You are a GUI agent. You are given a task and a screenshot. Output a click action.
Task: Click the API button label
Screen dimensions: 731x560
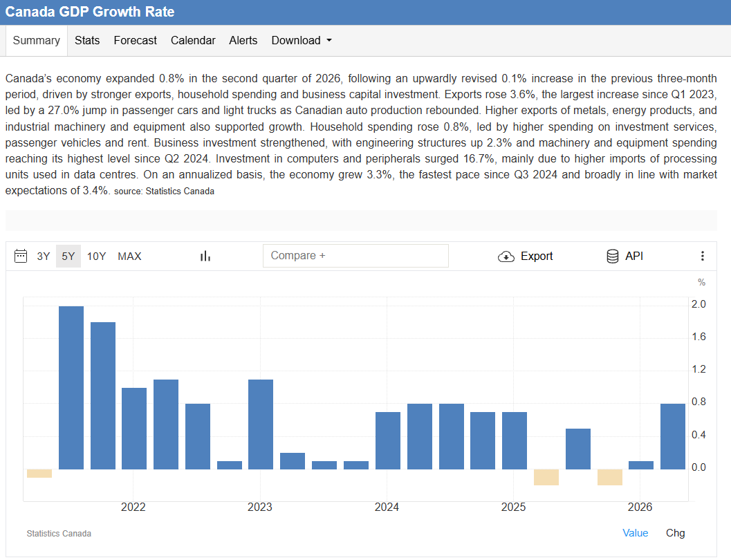click(634, 256)
